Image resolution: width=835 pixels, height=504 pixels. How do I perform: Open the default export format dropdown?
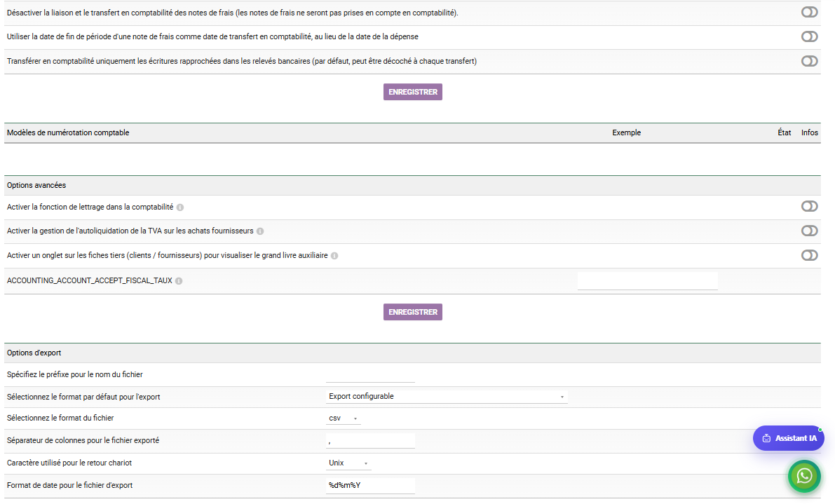[447, 397]
